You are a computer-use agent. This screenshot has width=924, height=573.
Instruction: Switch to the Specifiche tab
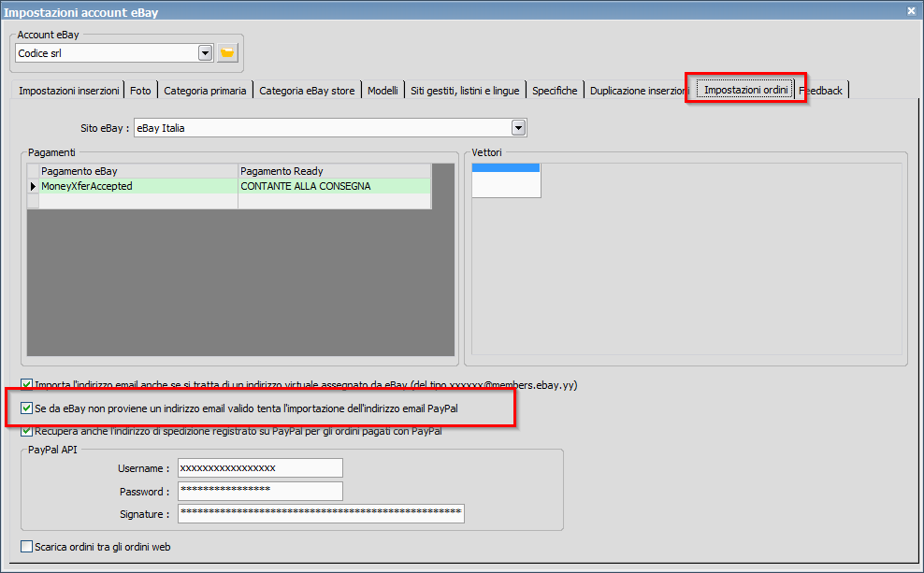pyautogui.click(x=555, y=91)
